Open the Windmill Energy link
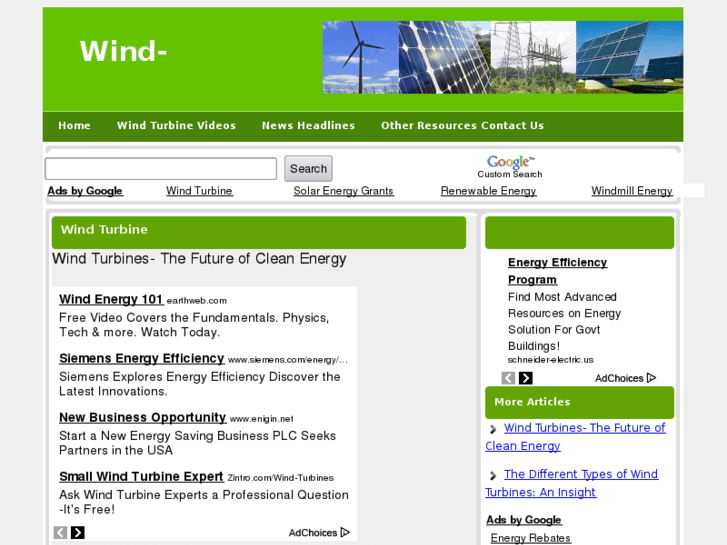The height and width of the screenshot is (545, 727). click(632, 191)
